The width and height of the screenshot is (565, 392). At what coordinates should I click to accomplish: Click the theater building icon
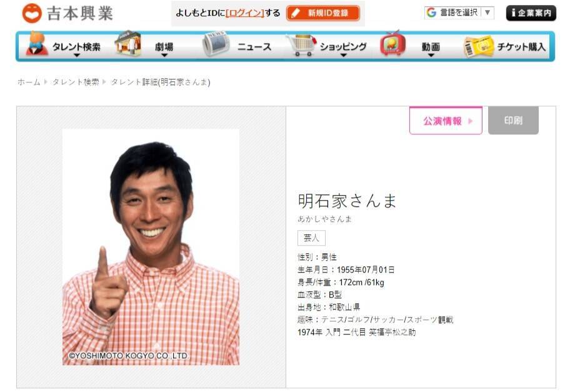[x=127, y=44]
